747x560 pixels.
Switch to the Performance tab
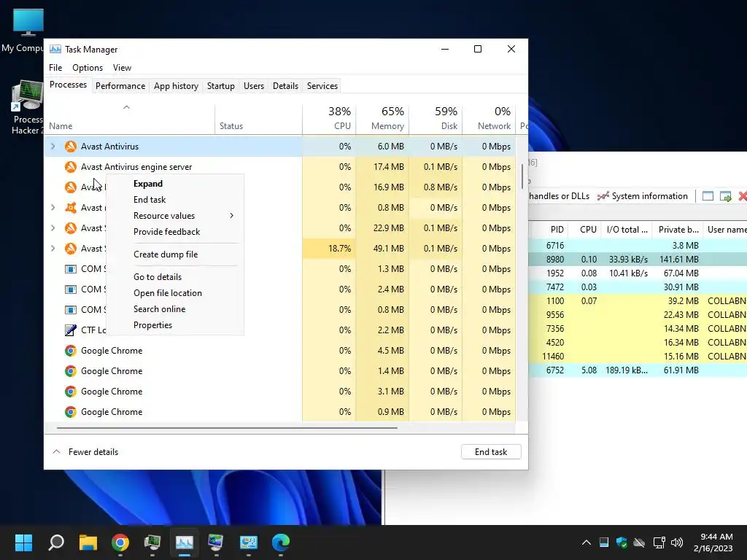120,86
